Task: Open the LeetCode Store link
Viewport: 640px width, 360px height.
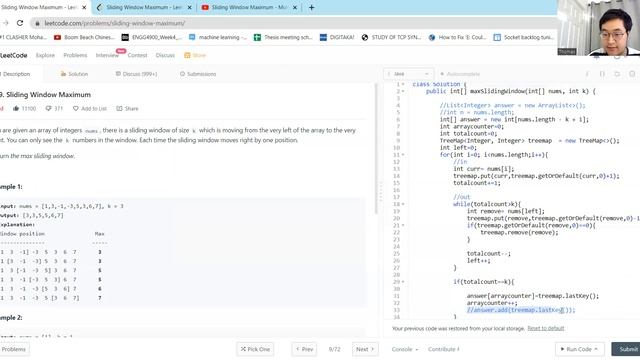Action: (195, 55)
